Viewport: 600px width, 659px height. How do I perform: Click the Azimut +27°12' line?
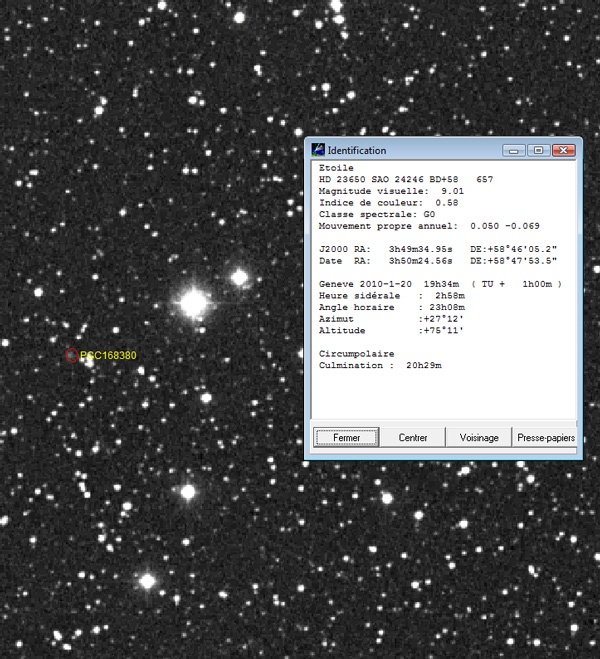coord(391,319)
